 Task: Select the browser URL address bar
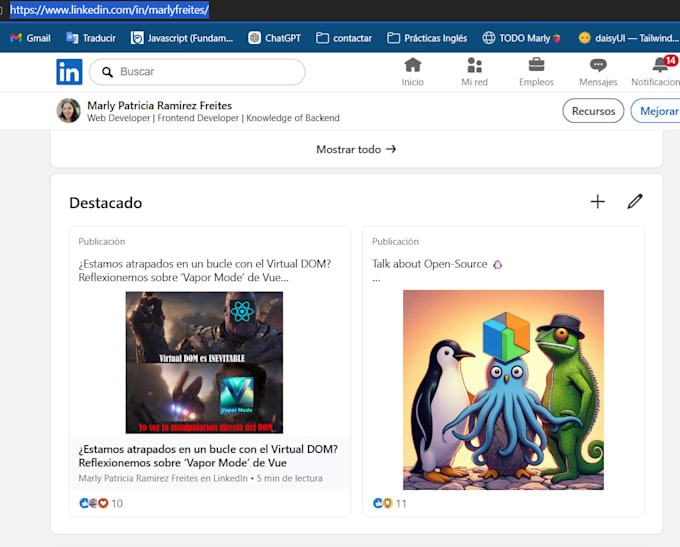point(109,10)
